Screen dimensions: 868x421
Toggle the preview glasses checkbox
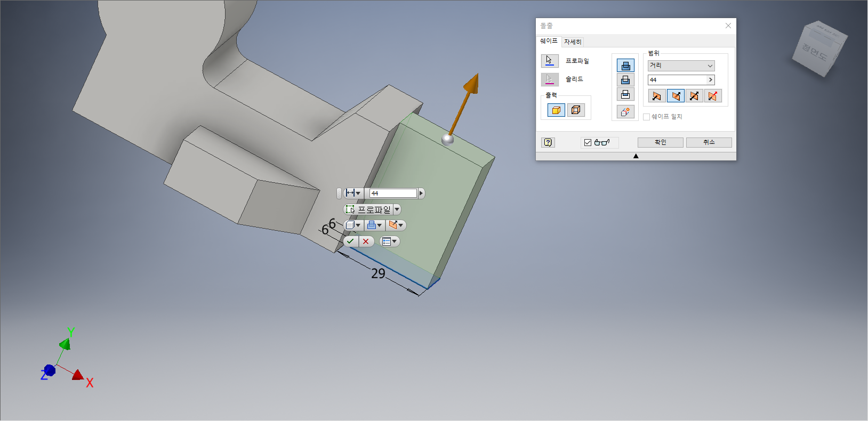[588, 142]
